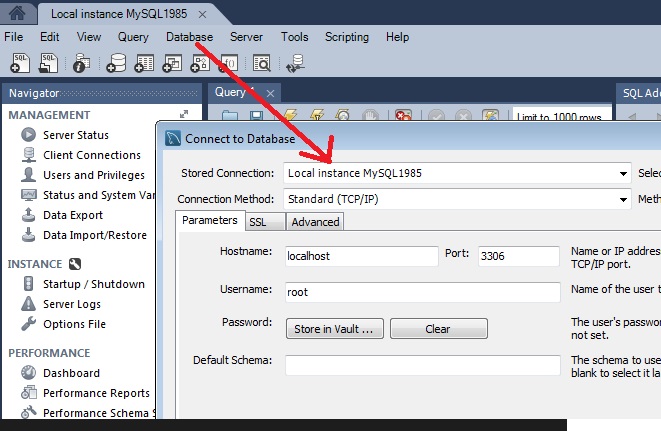661x431 pixels.
Task: Open Startup / Shutdown in Navigator
Action: (94, 284)
